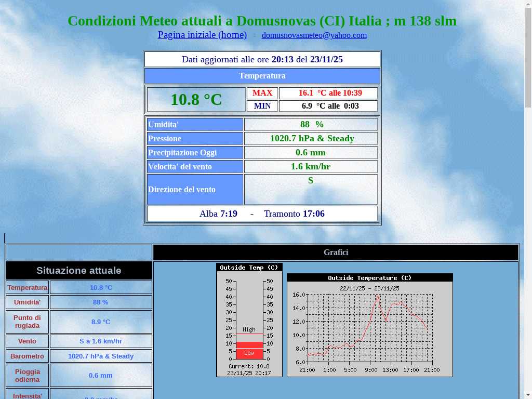The height and width of the screenshot is (399, 532).
Task: Click the Outside Temperature line chart
Action: (x=369, y=325)
